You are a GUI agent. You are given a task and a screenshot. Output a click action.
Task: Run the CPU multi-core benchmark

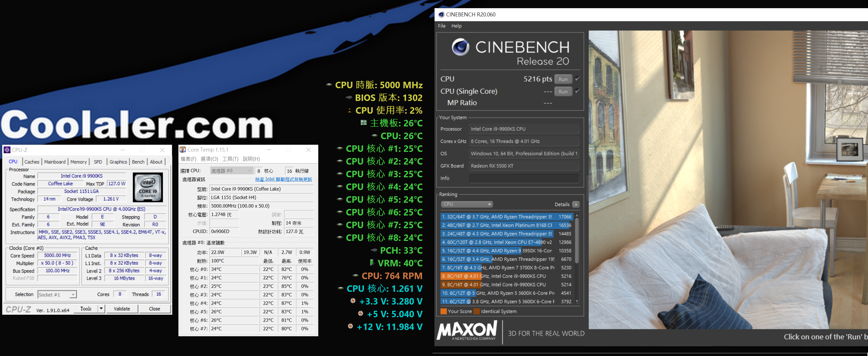[x=563, y=79]
